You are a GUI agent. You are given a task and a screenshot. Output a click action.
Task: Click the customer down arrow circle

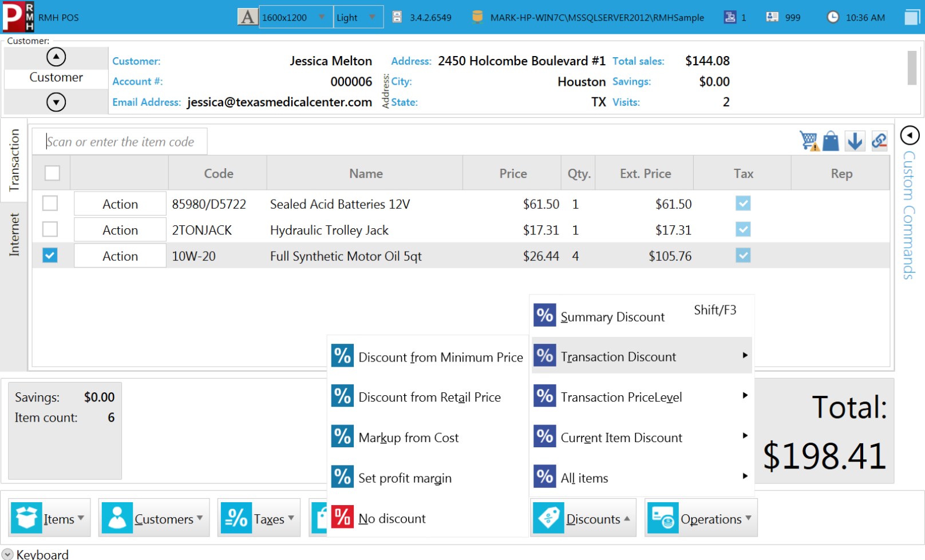(56, 102)
